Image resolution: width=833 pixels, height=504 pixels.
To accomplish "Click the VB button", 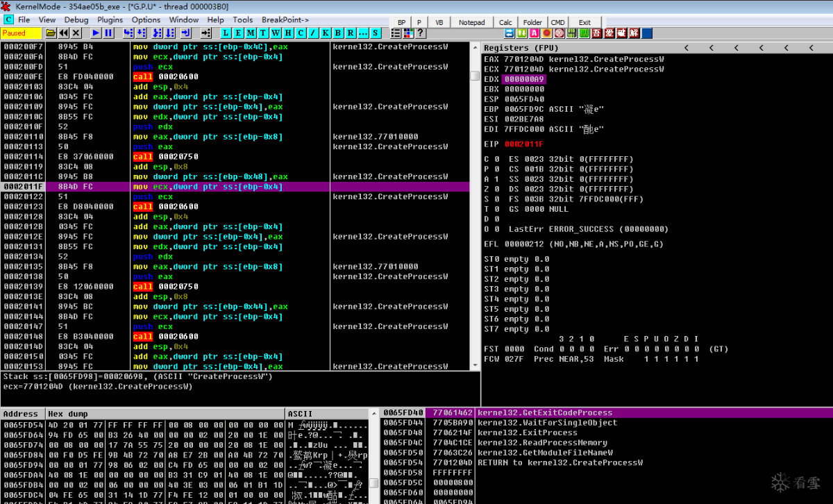I will coord(439,22).
